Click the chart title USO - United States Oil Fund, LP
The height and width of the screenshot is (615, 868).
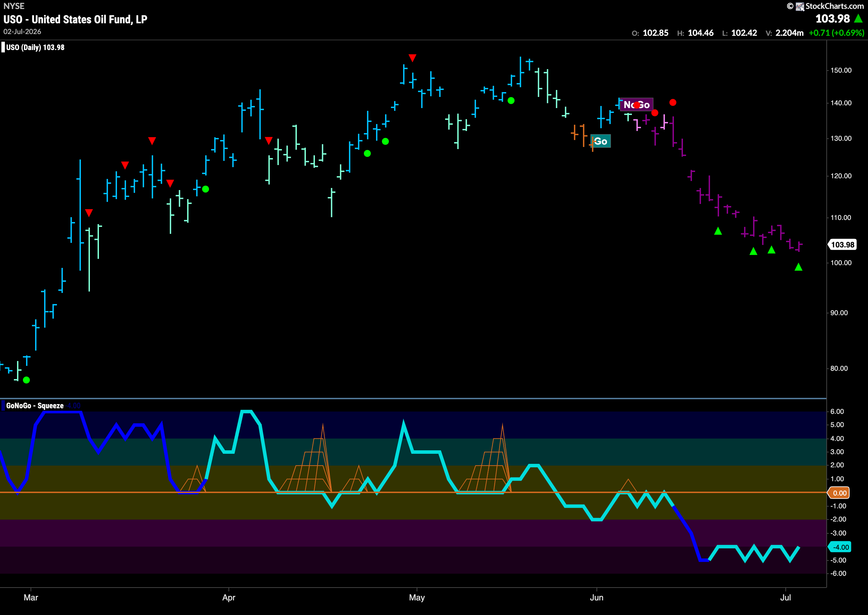click(x=75, y=19)
